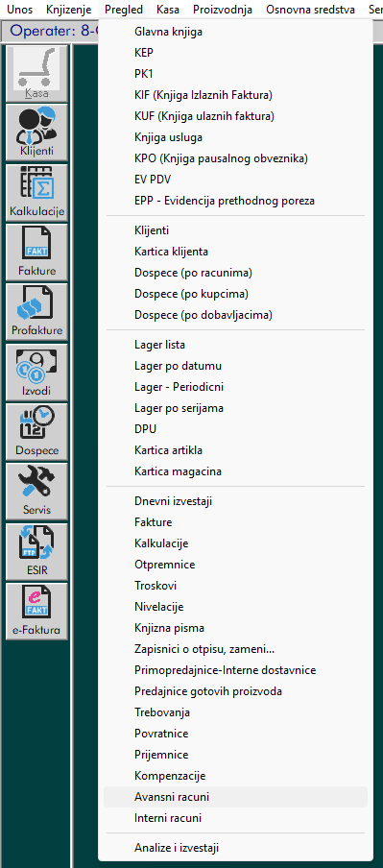Select Kompenzacije menu entry
The width and height of the screenshot is (383, 868).
click(x=235, y=776)
